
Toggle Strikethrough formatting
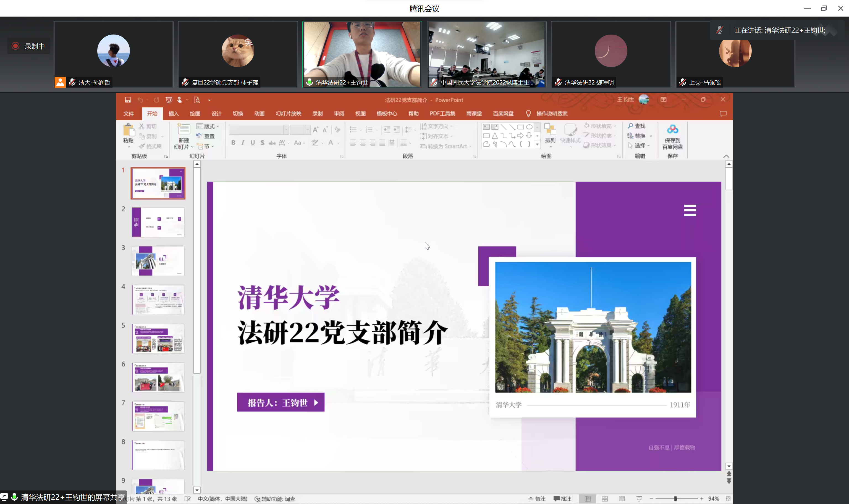pyautogui.click(x=272, y=143)
